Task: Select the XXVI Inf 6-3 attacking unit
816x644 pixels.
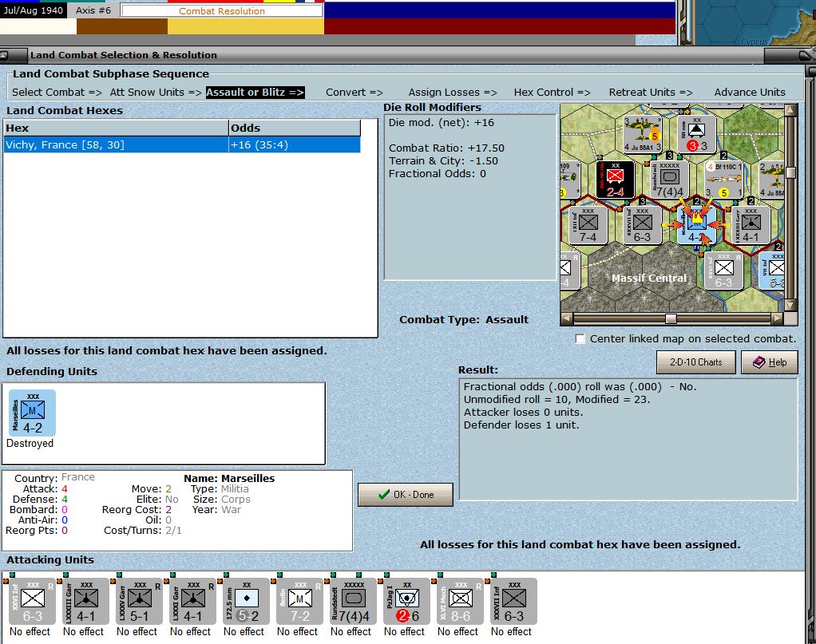Action: pos(32,601)
